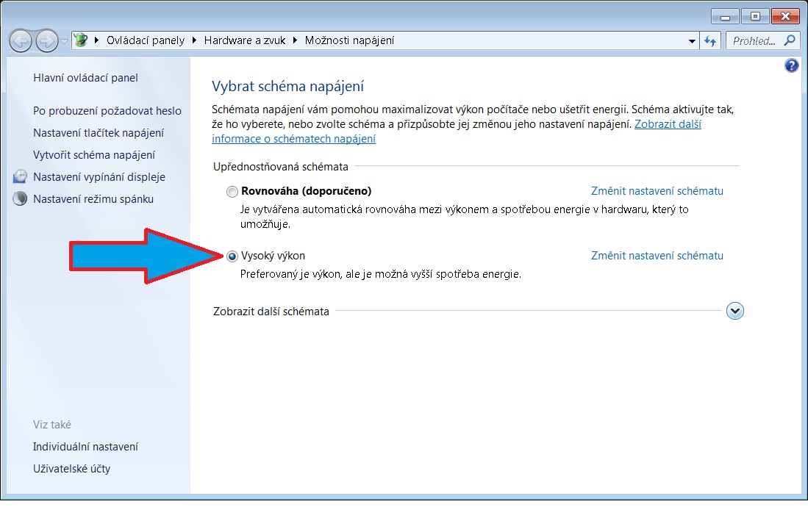Minimize the window

pos(725,16)
